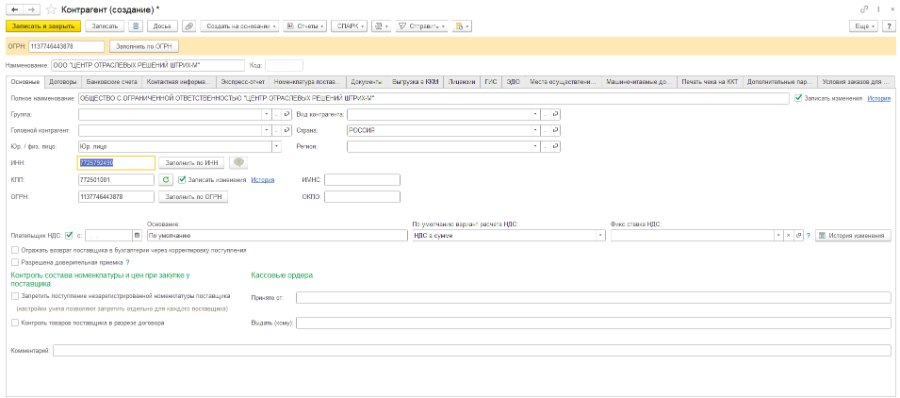Open the help button with question mark
The image size is (900, 398).
(x=888, y=26)
